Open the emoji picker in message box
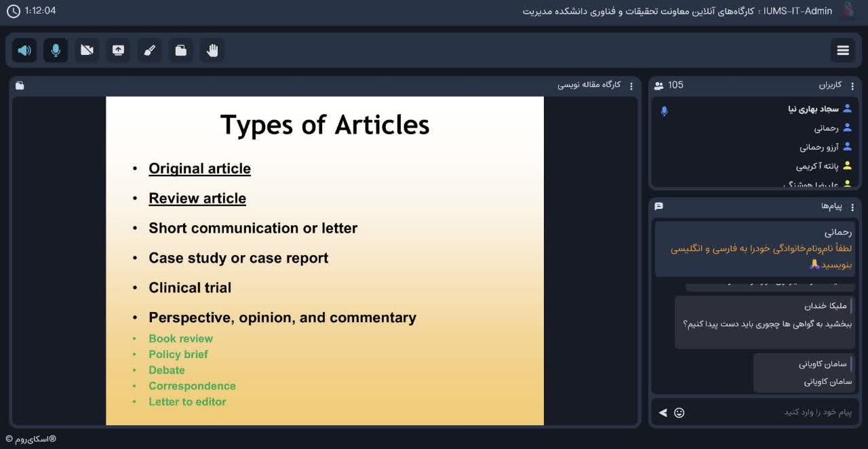 pos(679,412)
